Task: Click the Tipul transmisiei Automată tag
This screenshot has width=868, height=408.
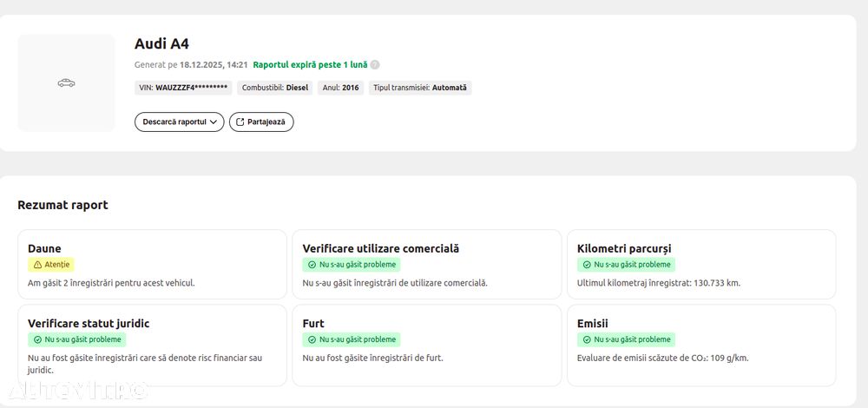Action: pyautogui.click(x=420, y=88)
